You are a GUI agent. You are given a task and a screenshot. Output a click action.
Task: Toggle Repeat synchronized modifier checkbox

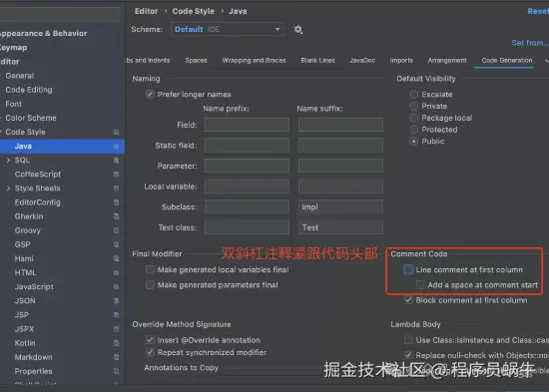[150, 352]
